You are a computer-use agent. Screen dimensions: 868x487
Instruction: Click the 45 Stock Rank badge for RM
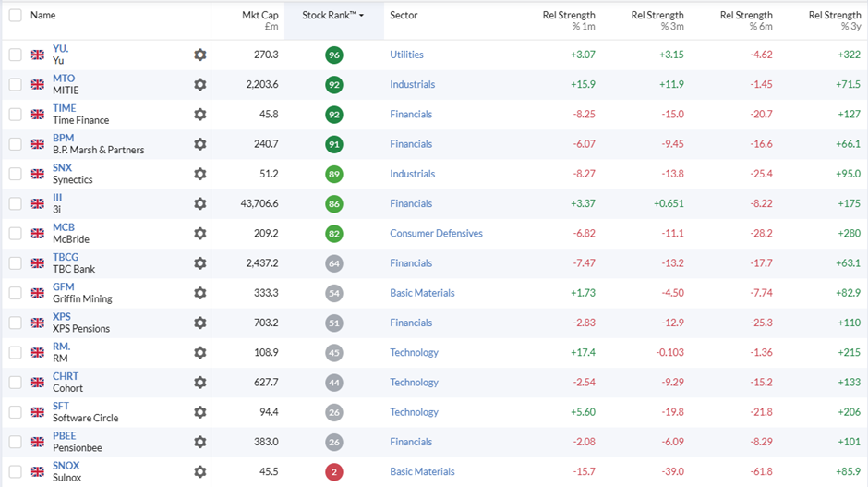(333, 353)
